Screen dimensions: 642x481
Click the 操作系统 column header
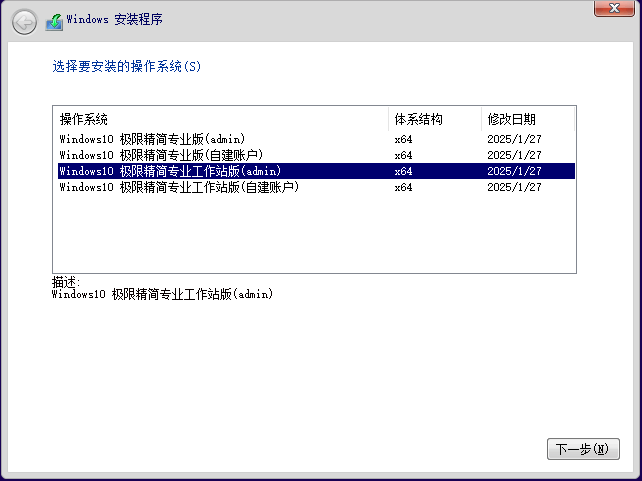pos(221,119)
